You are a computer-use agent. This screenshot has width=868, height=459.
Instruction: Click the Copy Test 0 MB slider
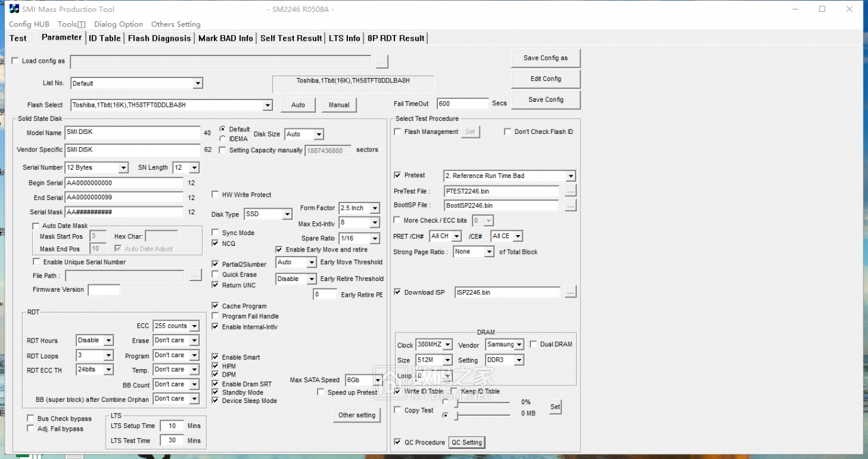click(x=483, y=415)
